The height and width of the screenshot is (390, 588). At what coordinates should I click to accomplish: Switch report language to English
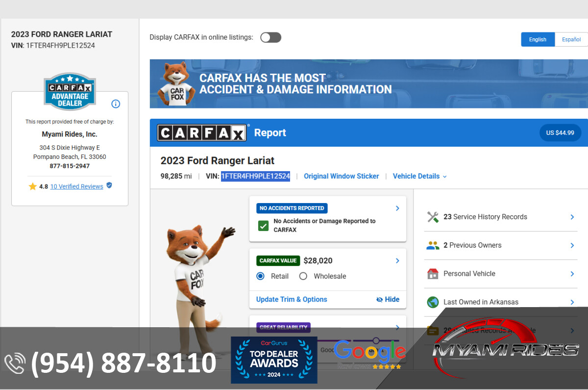538,40
